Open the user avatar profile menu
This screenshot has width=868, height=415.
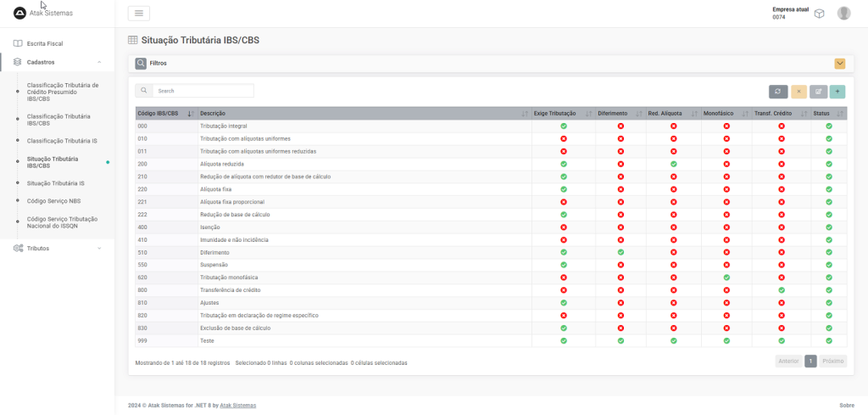tap(843, 13)
